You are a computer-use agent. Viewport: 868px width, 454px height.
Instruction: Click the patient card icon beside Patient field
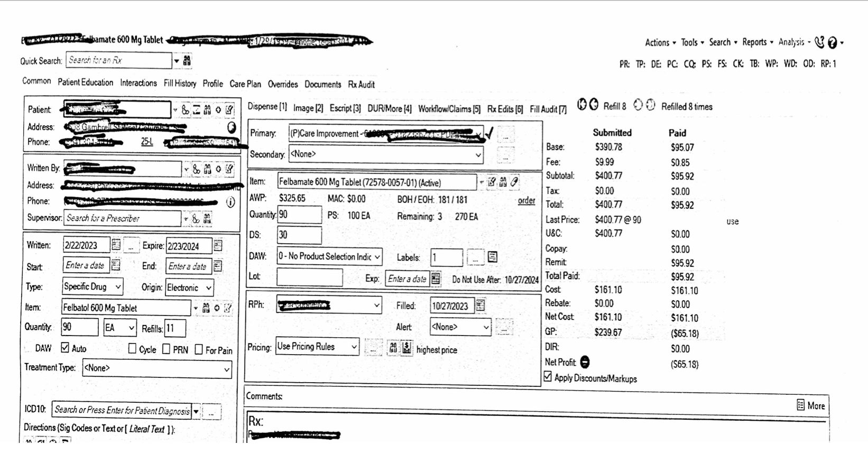pos(196,110)
